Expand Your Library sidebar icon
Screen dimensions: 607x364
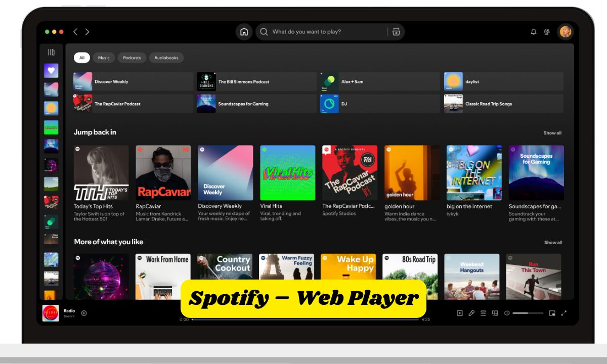point(51,52)
